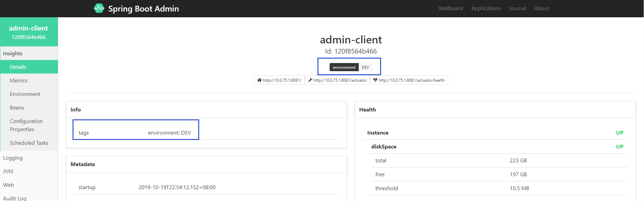Click the diskSpace health row label
644x201 pixels.
pyautogui.click(x=384, y=146)
